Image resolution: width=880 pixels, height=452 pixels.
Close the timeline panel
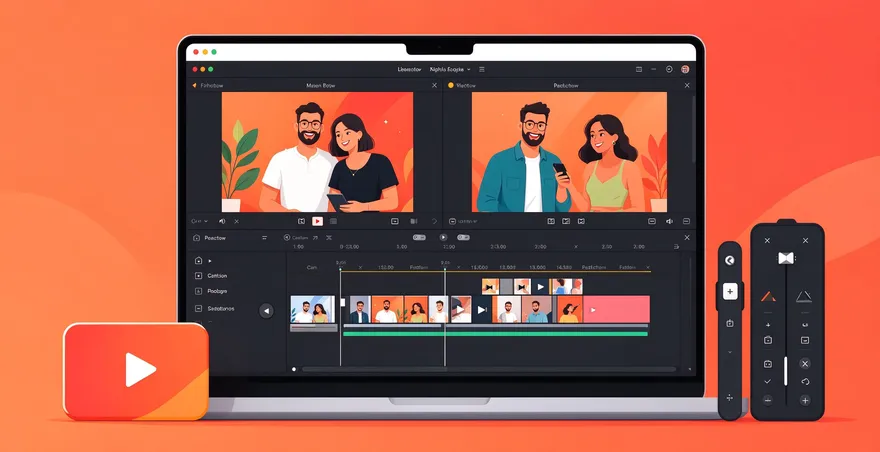tap(687, 238)
